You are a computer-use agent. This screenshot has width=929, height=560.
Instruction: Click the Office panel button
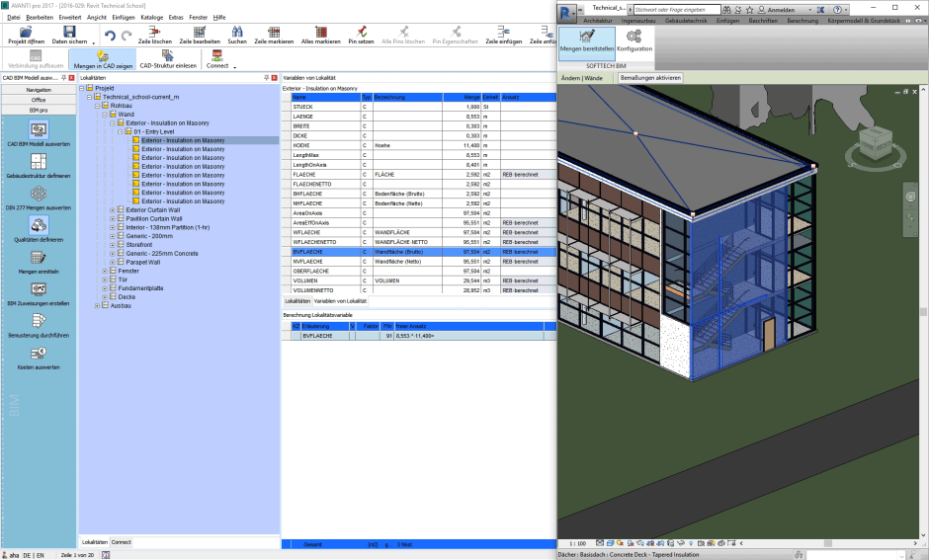39,100
